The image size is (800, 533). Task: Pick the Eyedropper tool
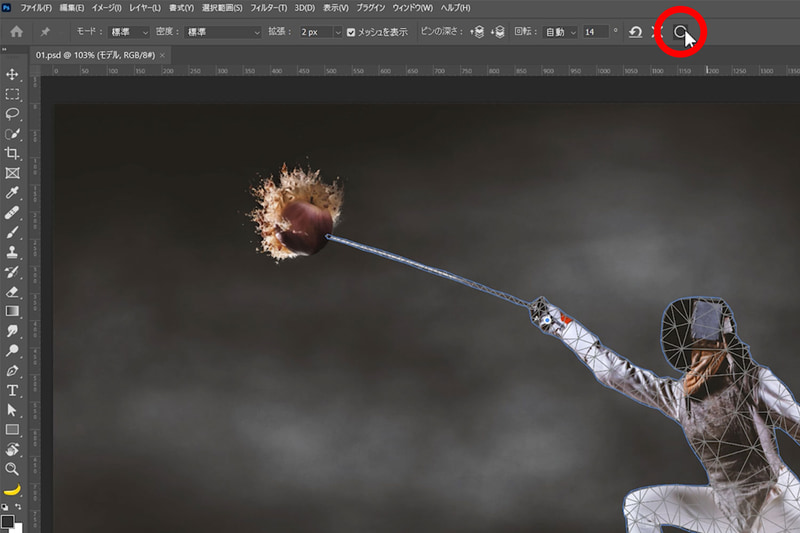pos(12,193)
